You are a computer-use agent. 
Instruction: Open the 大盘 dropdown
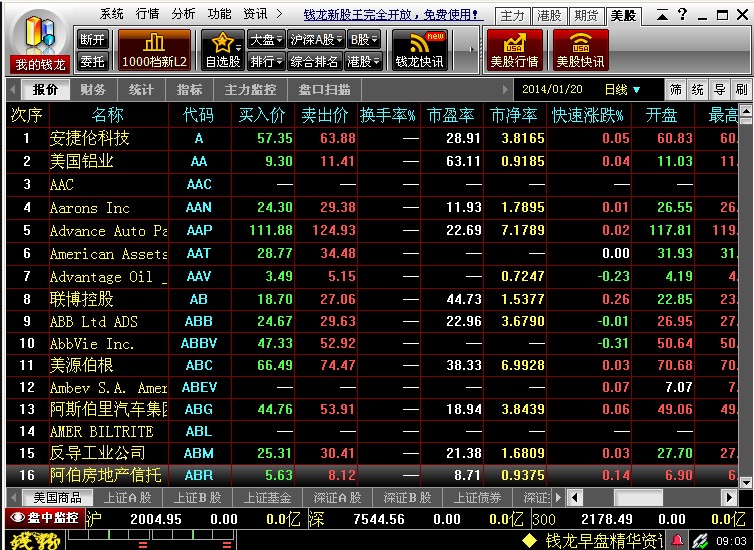(266, 39)
